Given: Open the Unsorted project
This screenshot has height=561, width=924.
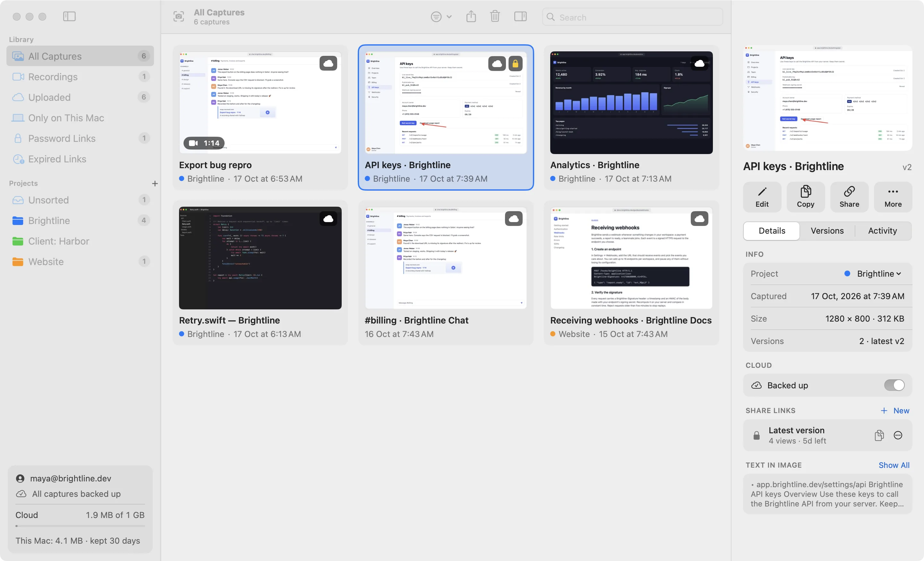Looking at the screenshot, I should [80, 200].
